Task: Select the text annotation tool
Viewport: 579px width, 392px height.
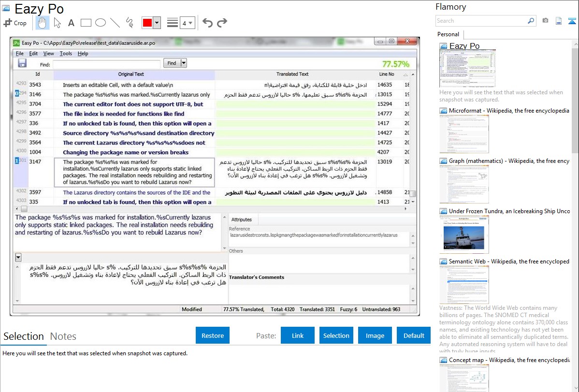Action: tap(71, 23)
